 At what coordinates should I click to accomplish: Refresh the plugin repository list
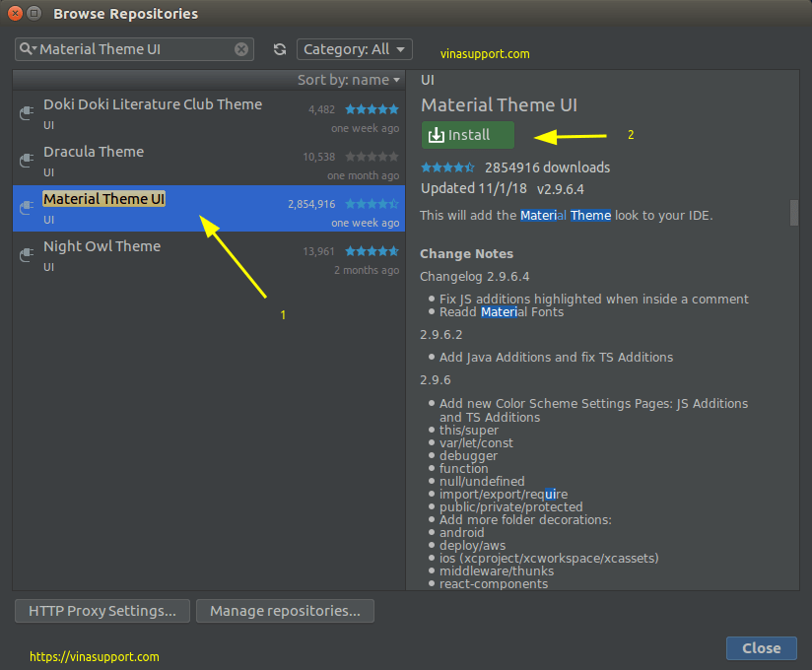pos(279,48)
